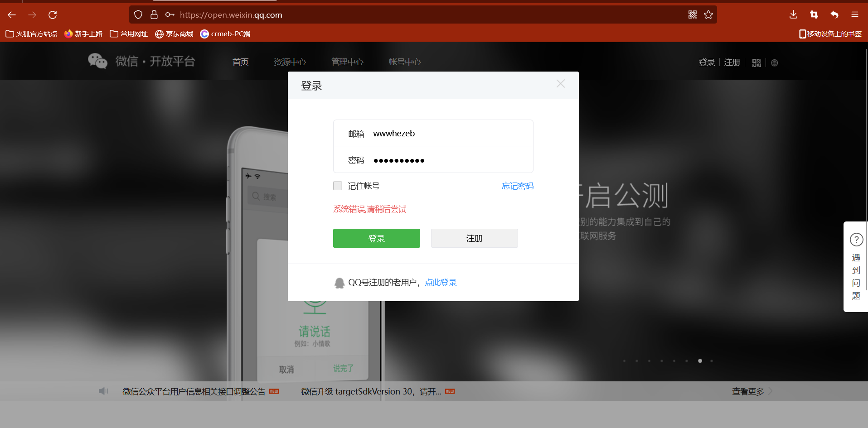This screenshot has height=428, width=868.
Task: Open the language globe selector
Action: (x=775, y=63)
